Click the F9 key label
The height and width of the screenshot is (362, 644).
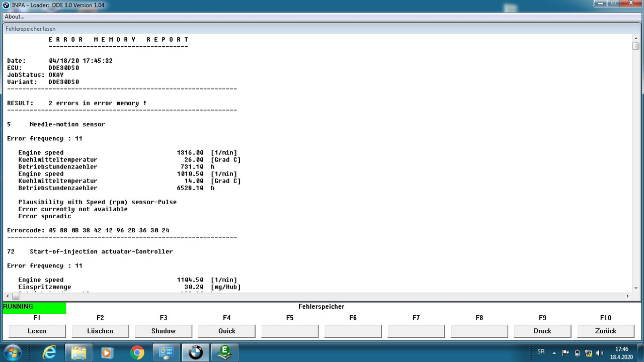click(542, 318)
